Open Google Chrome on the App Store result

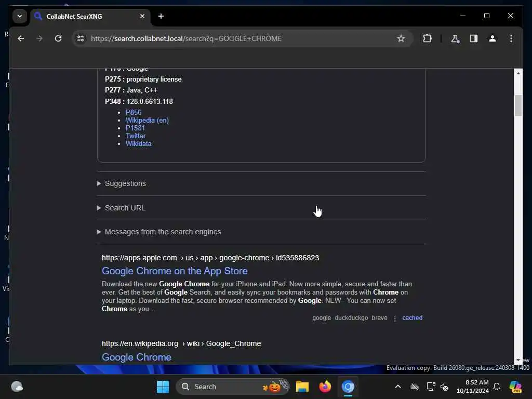click(175, 271)
